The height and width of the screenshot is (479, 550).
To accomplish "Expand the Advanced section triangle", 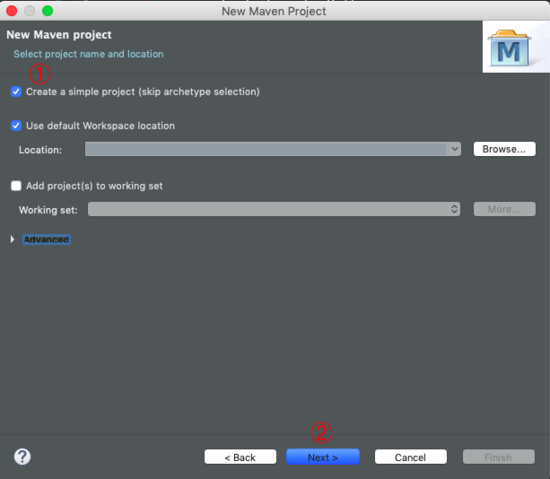I will pyautogui.click(x=12, y=240).
